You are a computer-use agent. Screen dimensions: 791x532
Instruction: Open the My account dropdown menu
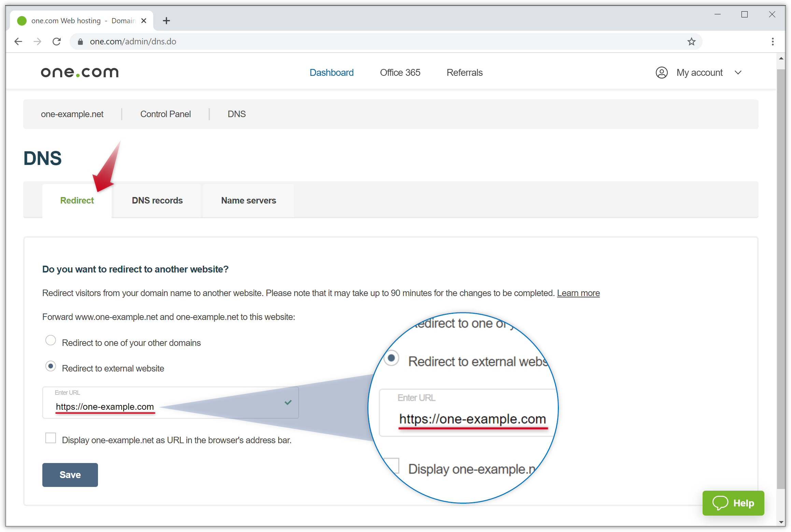(700, 72)
